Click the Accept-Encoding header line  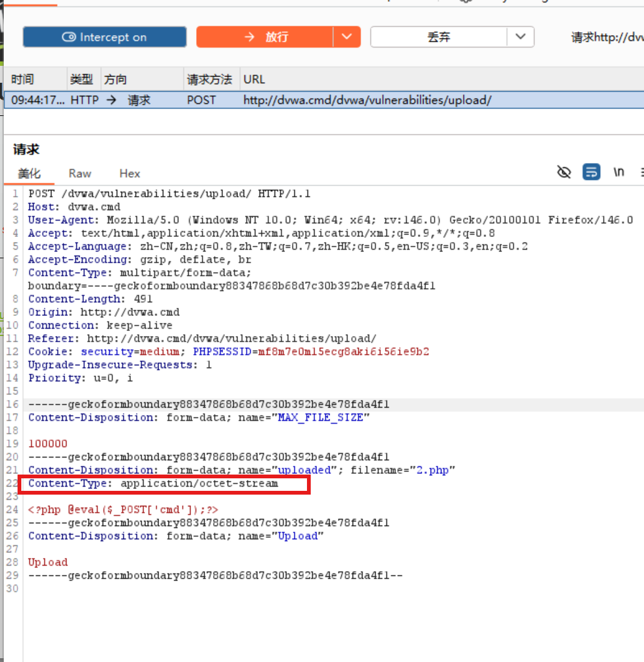pos(140,260)
